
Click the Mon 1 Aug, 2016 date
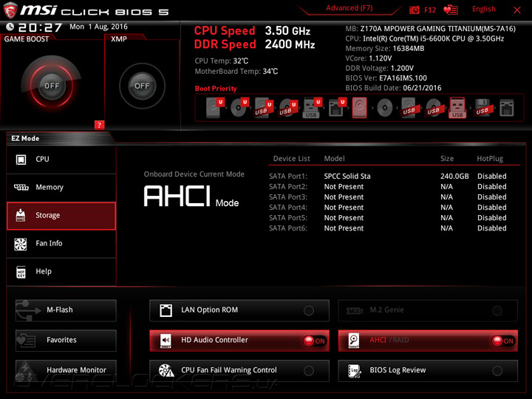tap(99, 27)
